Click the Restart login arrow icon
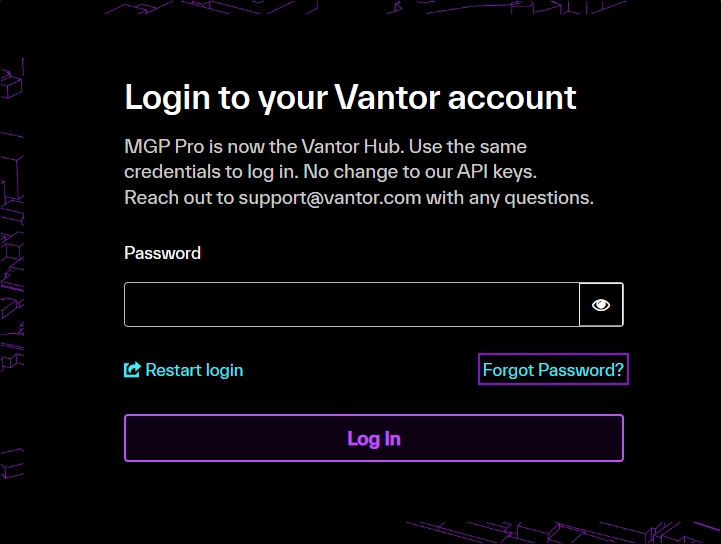The image size is (721, 544). [132, 370]
